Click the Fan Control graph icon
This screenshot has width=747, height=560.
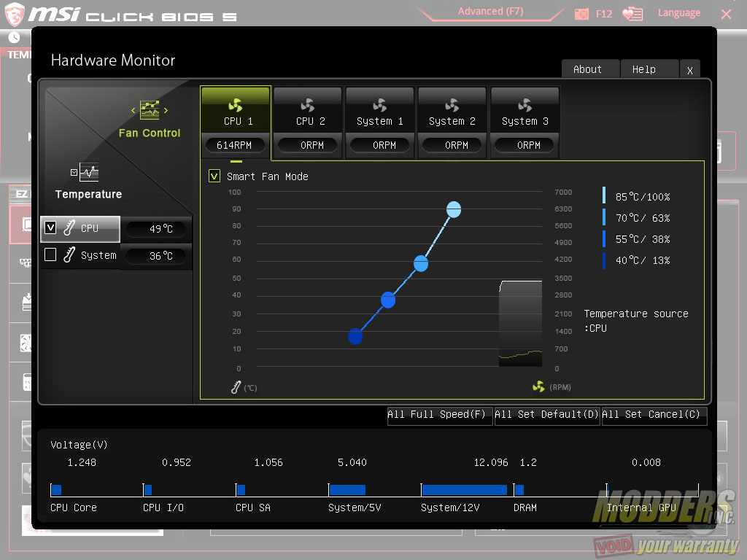(150, 110)
